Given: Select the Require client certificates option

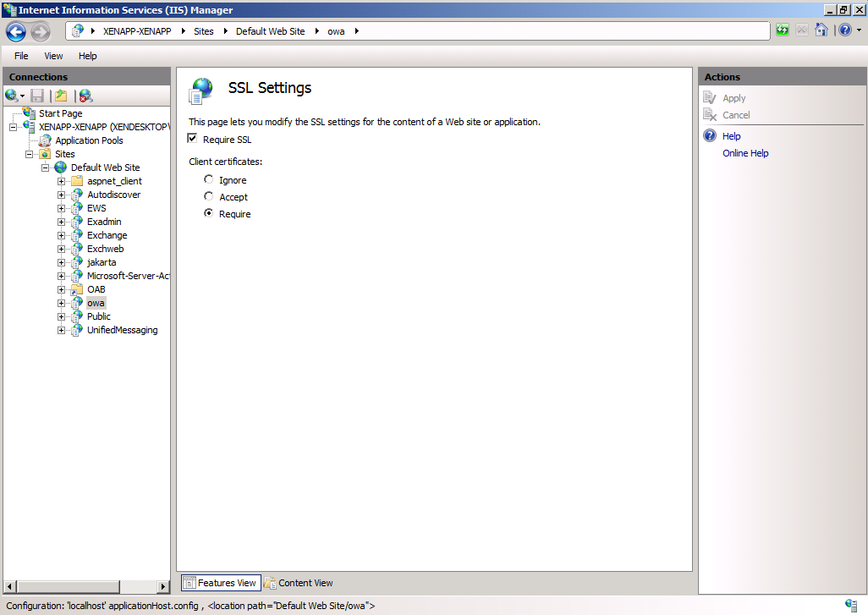Looking at the screenshot, I should pos(208,213).
